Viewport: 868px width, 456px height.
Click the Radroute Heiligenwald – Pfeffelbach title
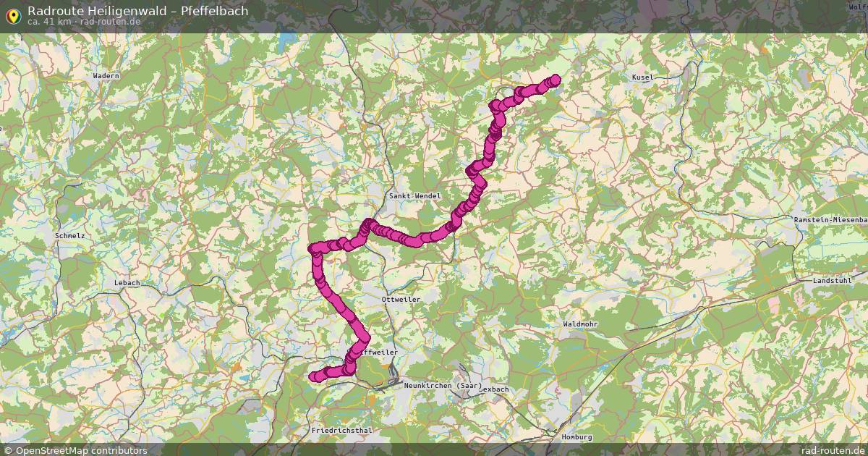point(137,10)
